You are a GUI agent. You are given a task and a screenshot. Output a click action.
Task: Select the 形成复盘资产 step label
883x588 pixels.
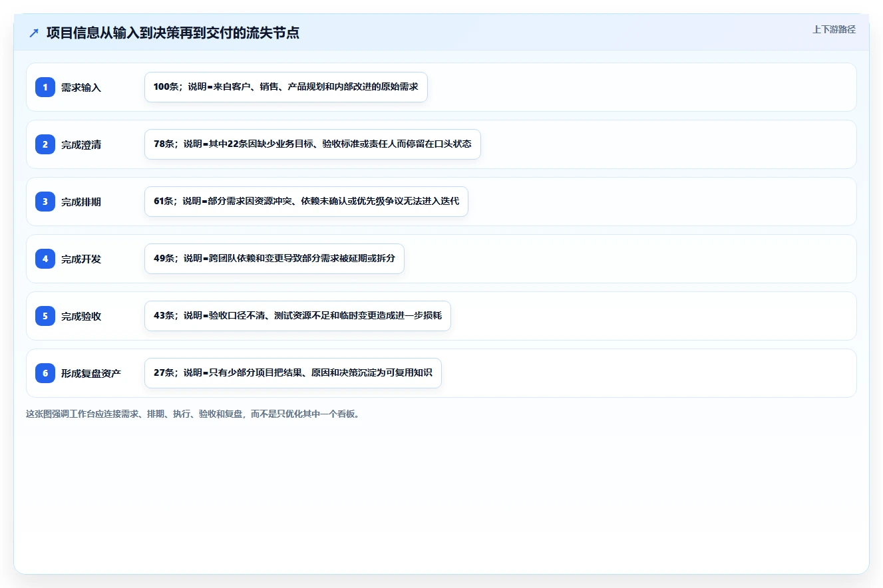tap(91, 373)
